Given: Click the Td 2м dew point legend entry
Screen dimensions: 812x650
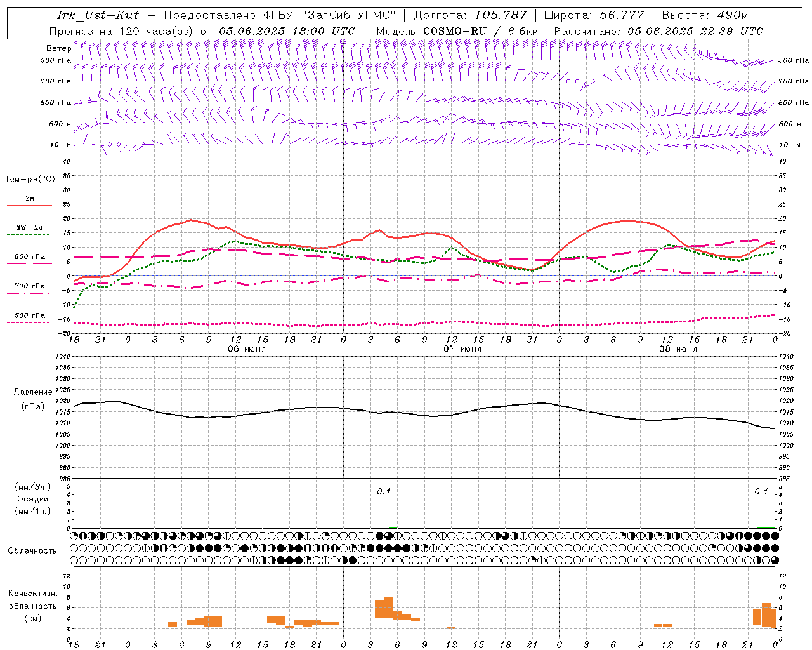Looking at the screenshot, I should 29,227.
